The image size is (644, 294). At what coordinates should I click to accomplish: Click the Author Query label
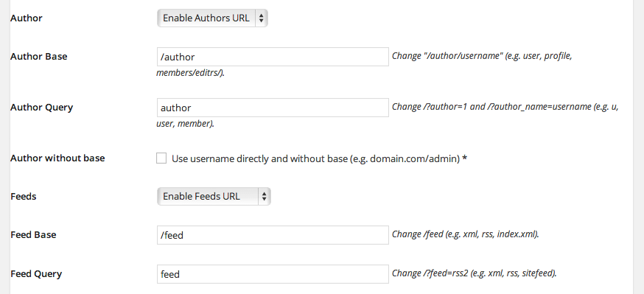point(41,108)
